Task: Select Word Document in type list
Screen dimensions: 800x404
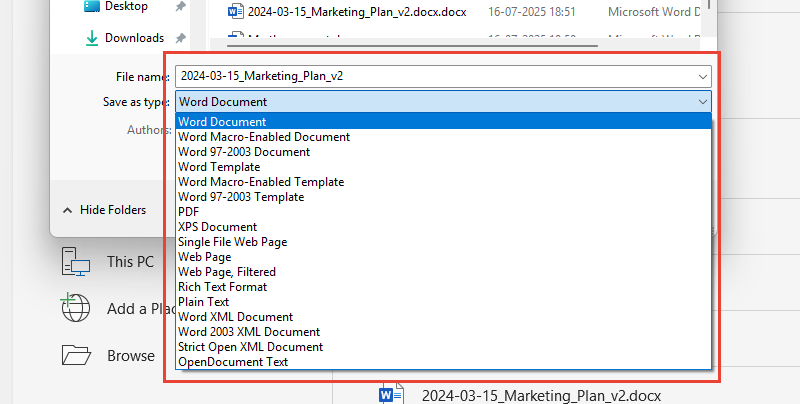Action: 443,122
